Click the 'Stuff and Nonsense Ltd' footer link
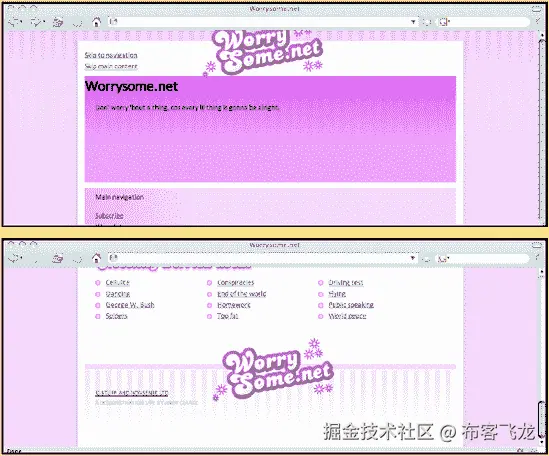This screenshot has height=456, width=549. click(132, 393)
